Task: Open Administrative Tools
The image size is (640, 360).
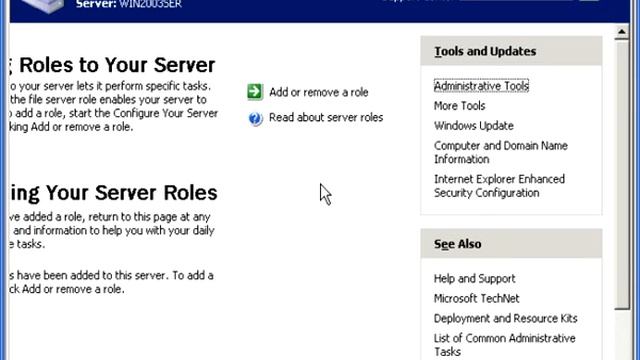Action: tap(481, 86)
